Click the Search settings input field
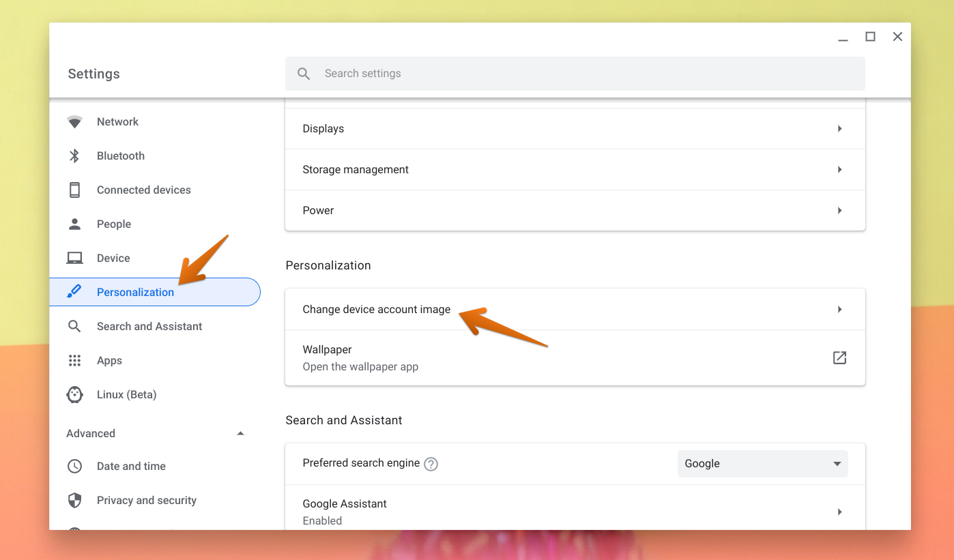 (x=575, y=74)
